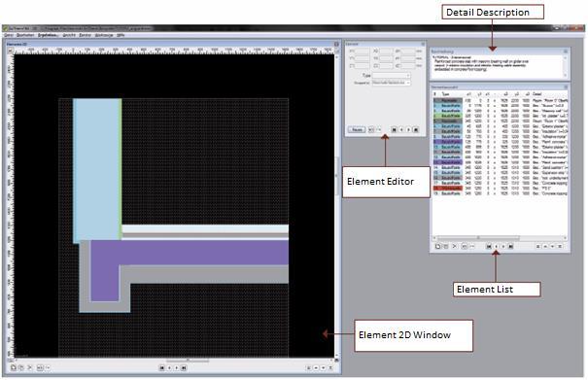Screen dimensions: 588x380
Task: Open the group dropdown below Type in the editor
Action: [x=391, y=83]
